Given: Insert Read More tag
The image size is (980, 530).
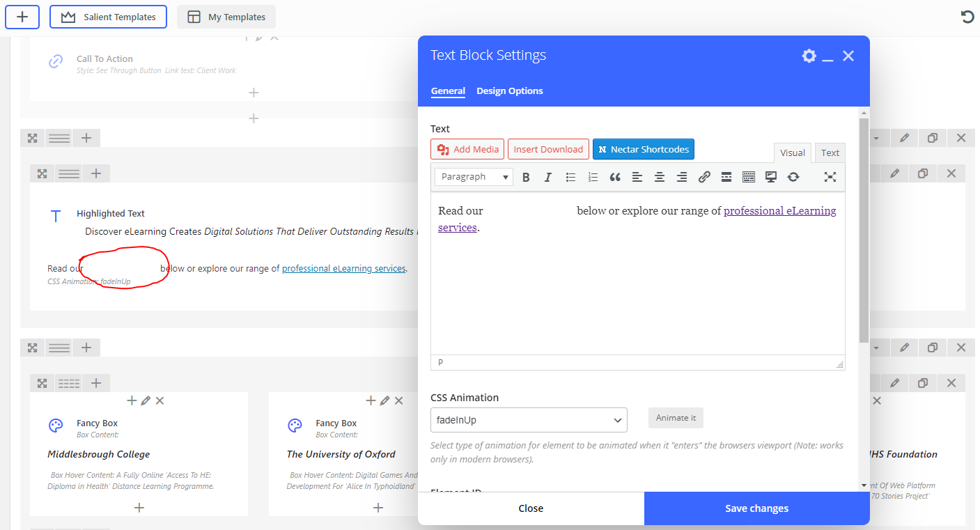Looking at the screenshot, I should [726, 177].
